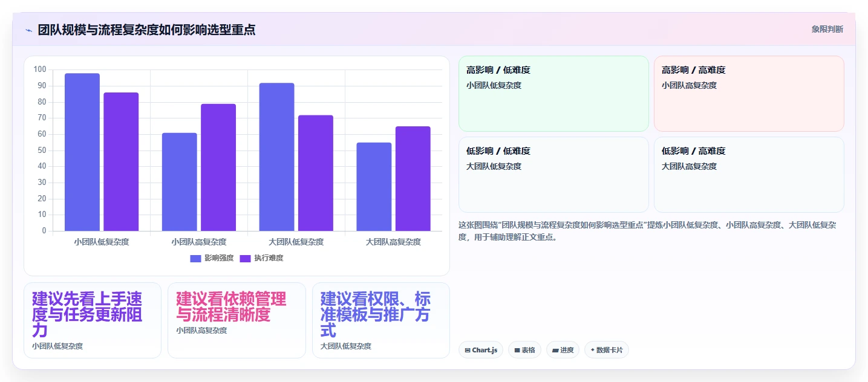868x382 pixels.
Task: Click 大团队低复杂度 caption under the blue headline
Action: [346, 346]
